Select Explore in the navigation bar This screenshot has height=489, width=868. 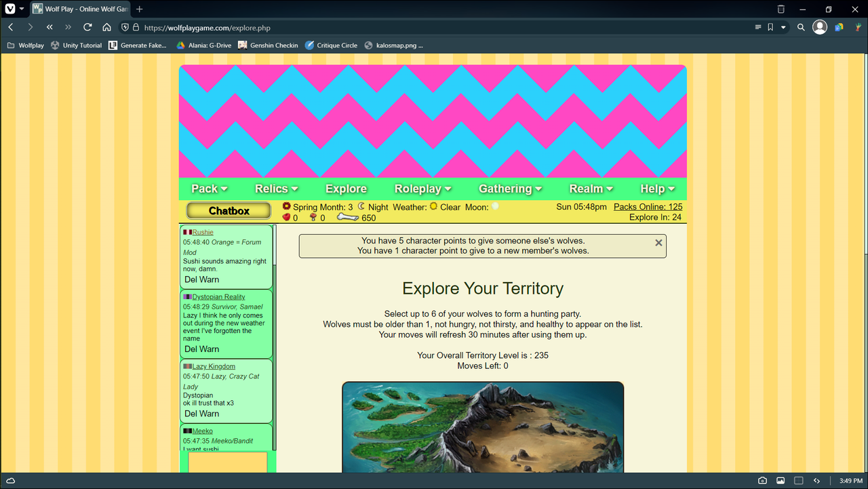(x=346, y=189)
